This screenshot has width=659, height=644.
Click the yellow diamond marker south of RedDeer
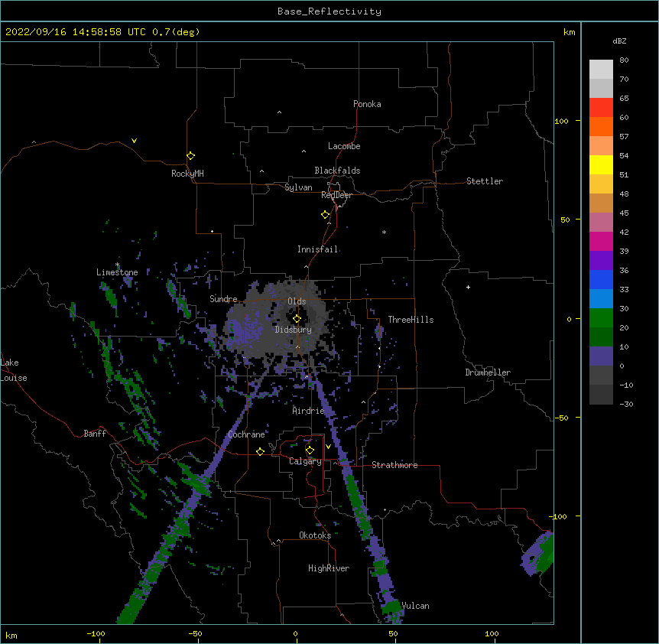click(325, 214)
